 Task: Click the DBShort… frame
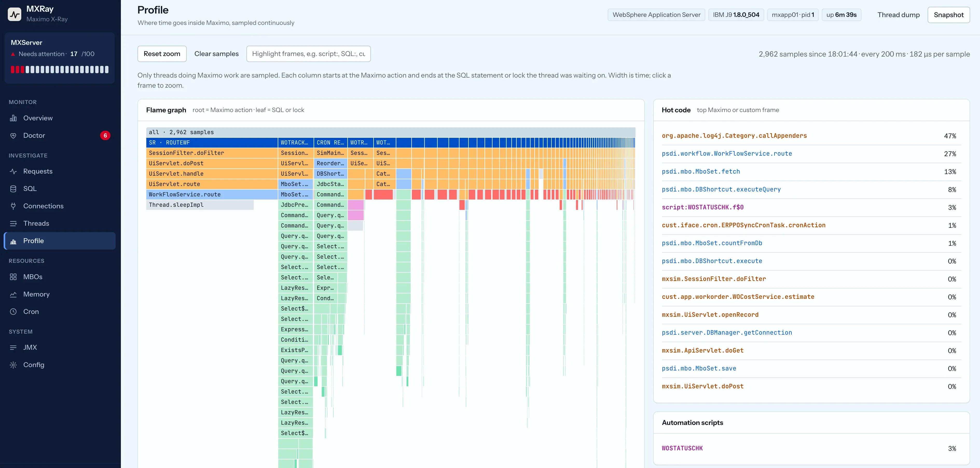(330, 174)
